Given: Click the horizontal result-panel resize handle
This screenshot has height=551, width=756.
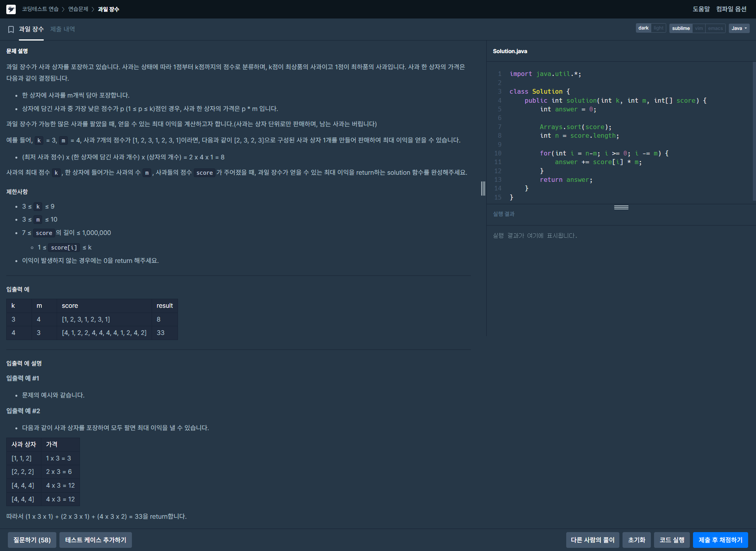Looking at the screenshot, I should [x=621, y=207].
